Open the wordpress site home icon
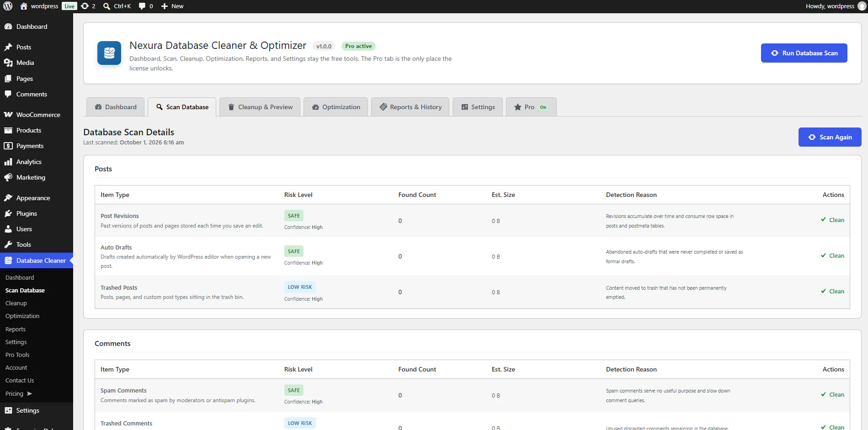 24,6
